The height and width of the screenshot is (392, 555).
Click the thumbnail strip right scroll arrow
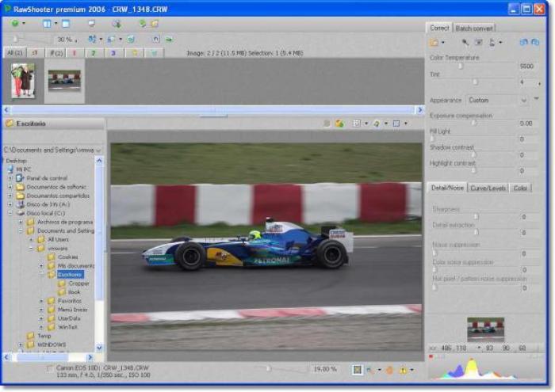(x=419, y=110)
